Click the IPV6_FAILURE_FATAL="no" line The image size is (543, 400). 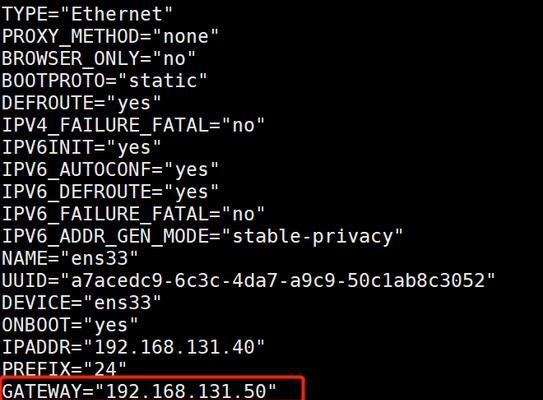[x=133, y=214]
